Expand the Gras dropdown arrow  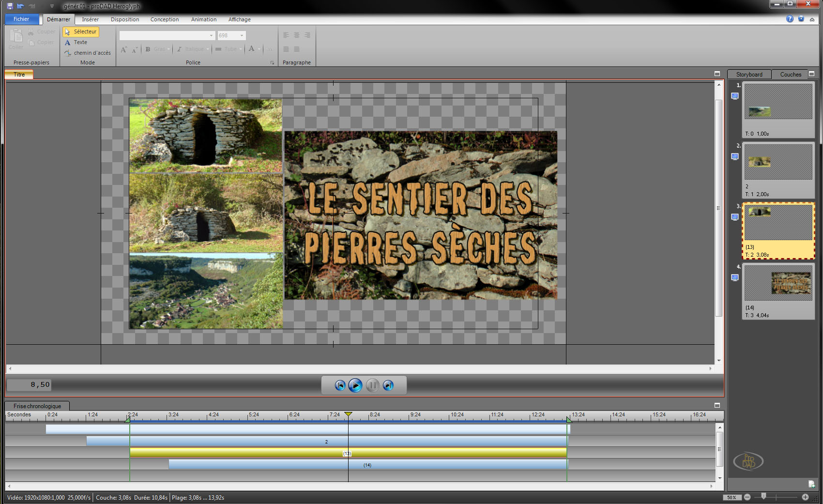click(168, 49)
